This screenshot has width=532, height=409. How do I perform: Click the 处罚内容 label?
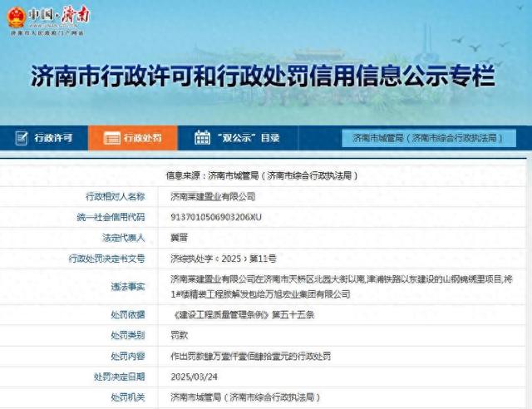pyautogui.click(x=128, y=356)
